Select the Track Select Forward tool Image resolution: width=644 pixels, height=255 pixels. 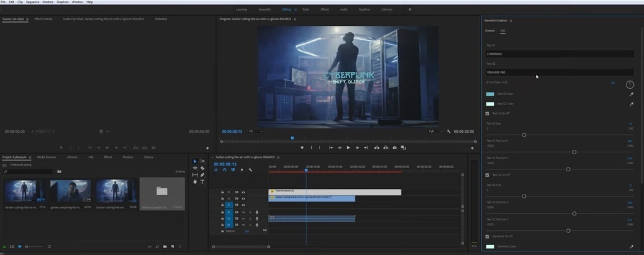[x=202, y=161]
